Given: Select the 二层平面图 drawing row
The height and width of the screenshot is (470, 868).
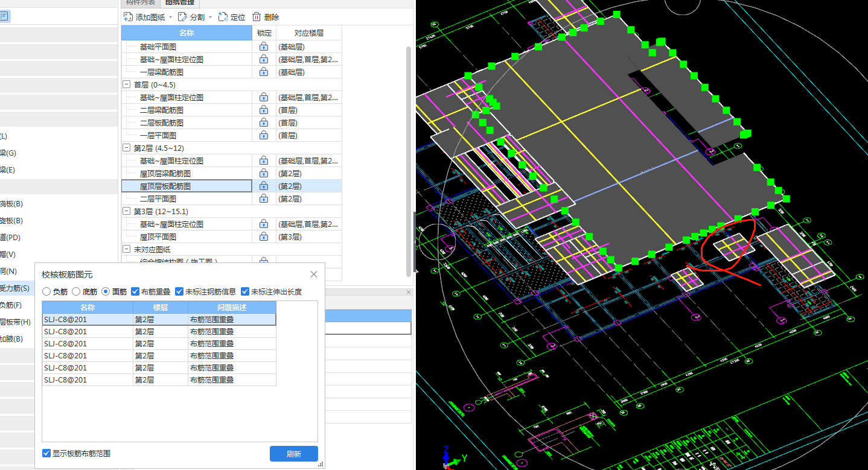Looking at the screenshot, I should click(187, 198).
